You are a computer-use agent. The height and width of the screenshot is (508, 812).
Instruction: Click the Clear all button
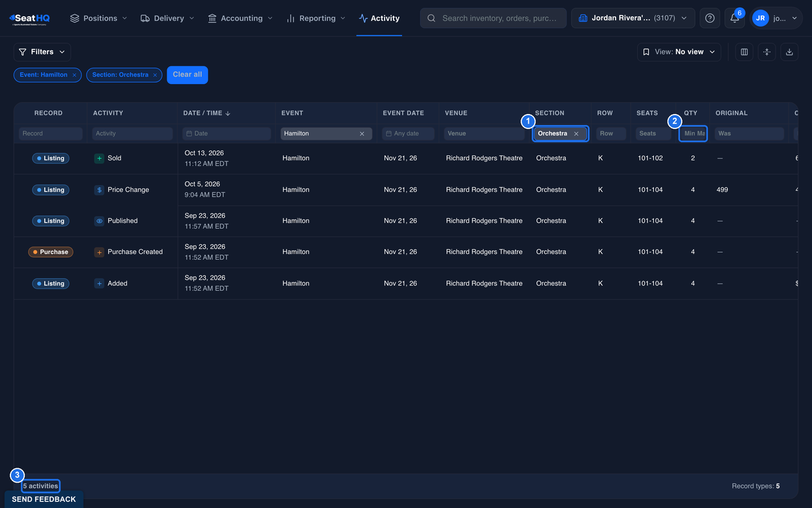pyautogui.click(x=187, y=75)
